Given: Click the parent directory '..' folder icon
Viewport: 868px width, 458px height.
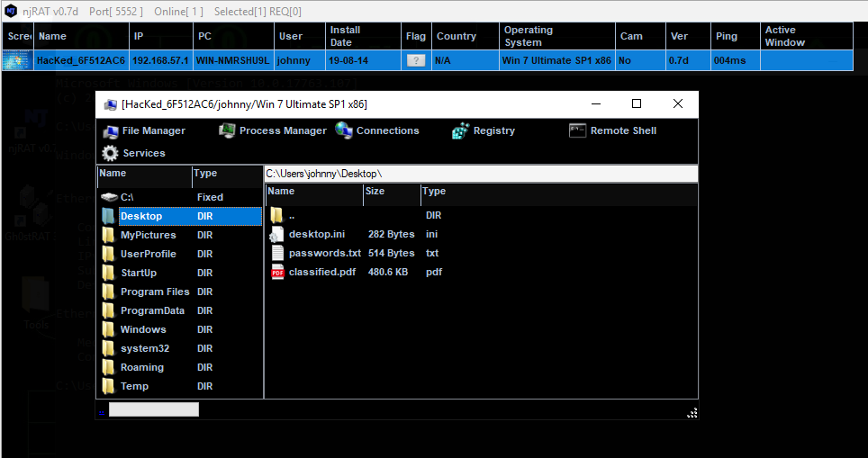Looking at the screenshot, I should (276, 215).
